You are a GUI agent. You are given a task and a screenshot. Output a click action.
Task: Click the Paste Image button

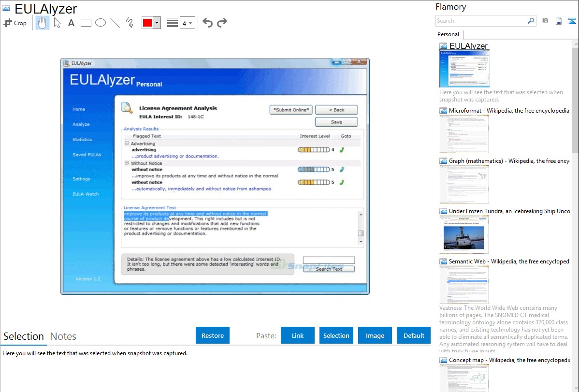point(375,335)
